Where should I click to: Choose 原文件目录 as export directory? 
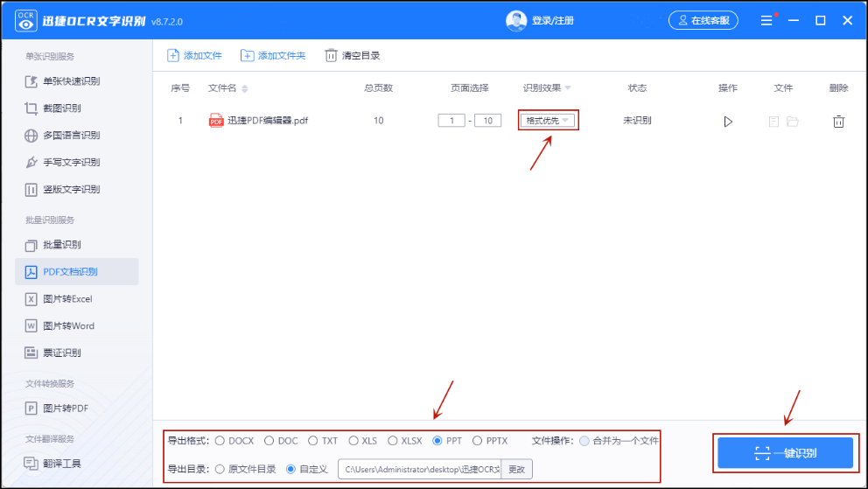(220, 469)
